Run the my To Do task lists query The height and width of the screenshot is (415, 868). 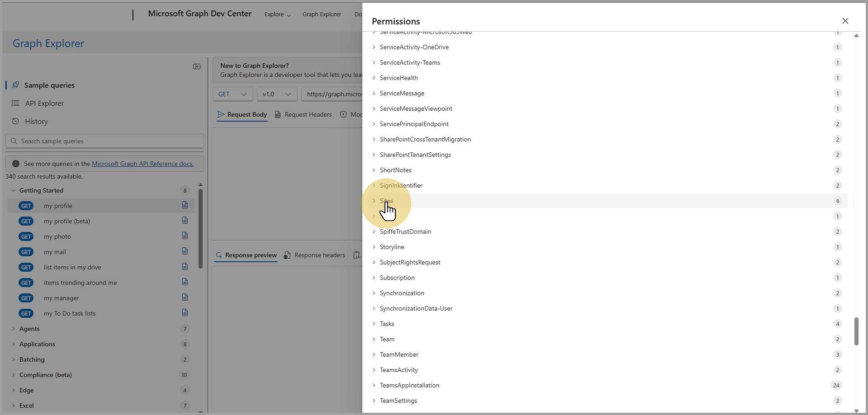tap(70, 313)
